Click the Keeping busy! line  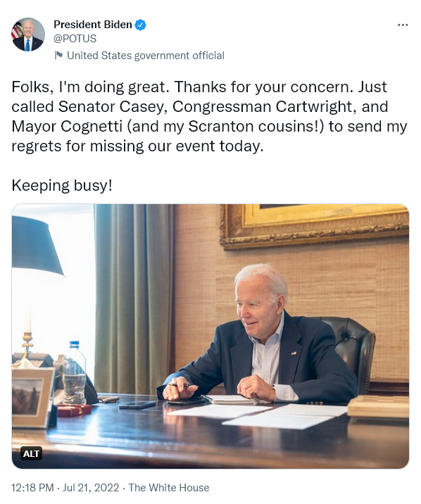[x=62, y=185]
